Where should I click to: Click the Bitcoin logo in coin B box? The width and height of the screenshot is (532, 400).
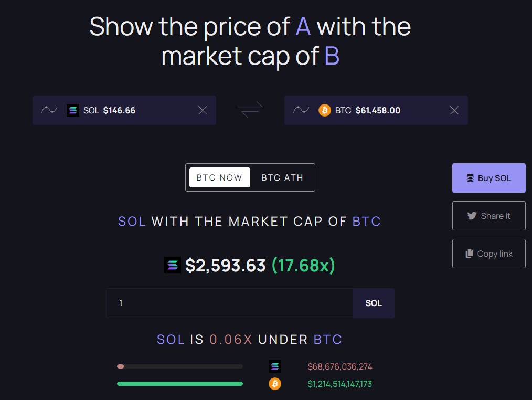(325, 110)
